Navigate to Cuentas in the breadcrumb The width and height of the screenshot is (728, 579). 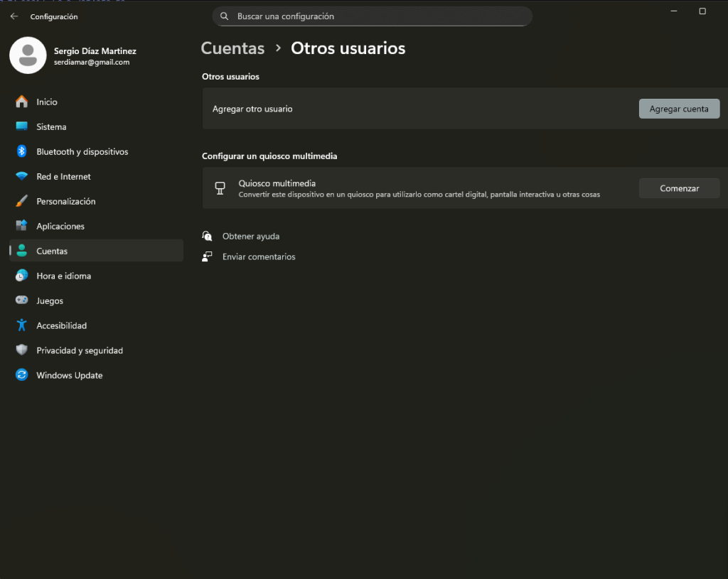232,48
